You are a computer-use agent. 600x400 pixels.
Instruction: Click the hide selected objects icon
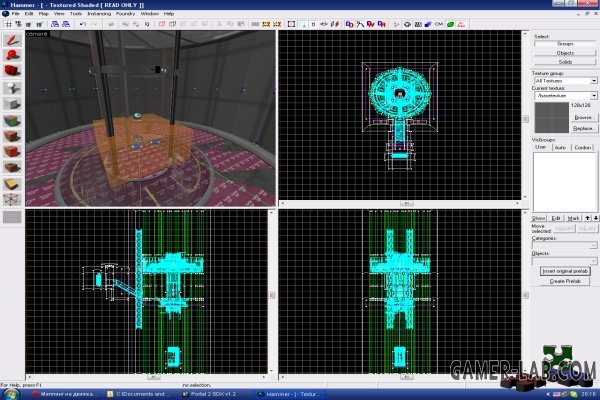click(161, 24)
